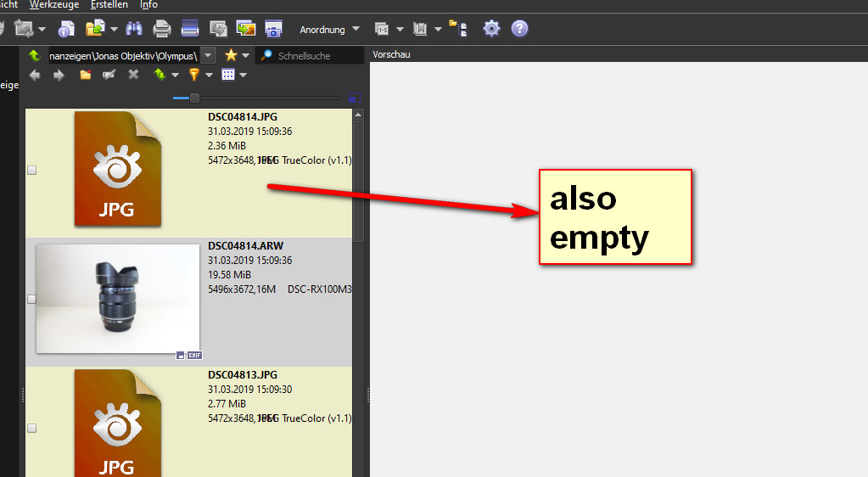The image size is (868, 477).
Task: Open the Erstellen menu
Action: (x=109, y=5)
